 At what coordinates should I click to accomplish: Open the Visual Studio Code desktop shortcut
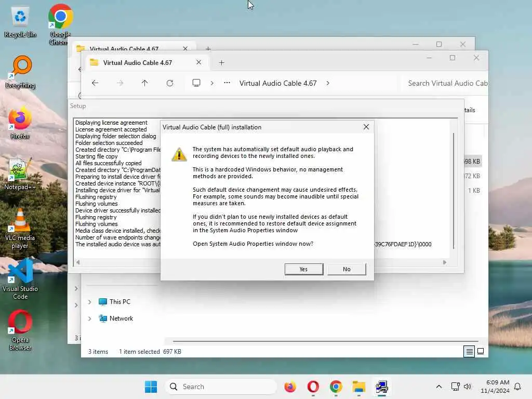point(20,280)
